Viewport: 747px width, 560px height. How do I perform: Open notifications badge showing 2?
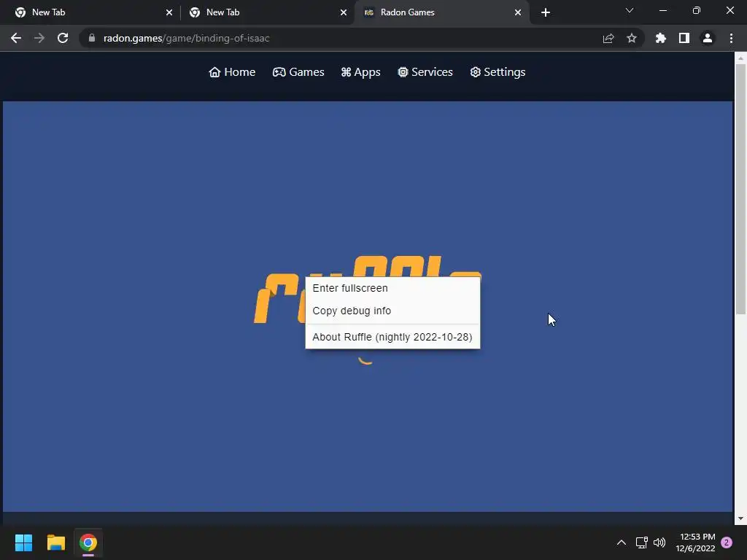point(727,542)
